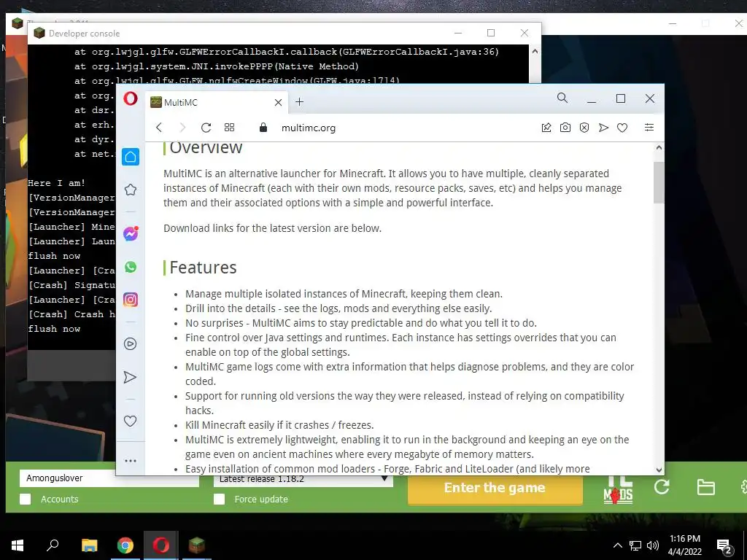The height and width of the screenshot is (560, 747).
Task: Open notification center icon
Action: click(724, 547)
